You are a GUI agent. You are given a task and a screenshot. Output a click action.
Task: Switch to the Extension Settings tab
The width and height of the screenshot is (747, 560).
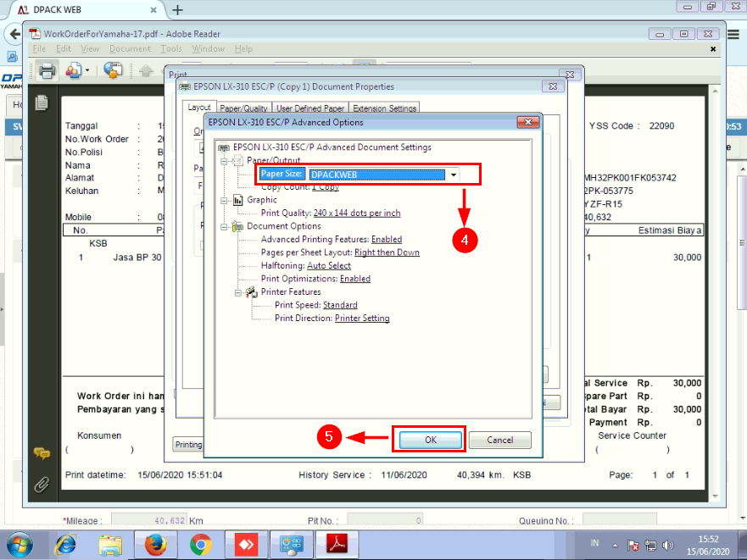click(x=384, y=108)
